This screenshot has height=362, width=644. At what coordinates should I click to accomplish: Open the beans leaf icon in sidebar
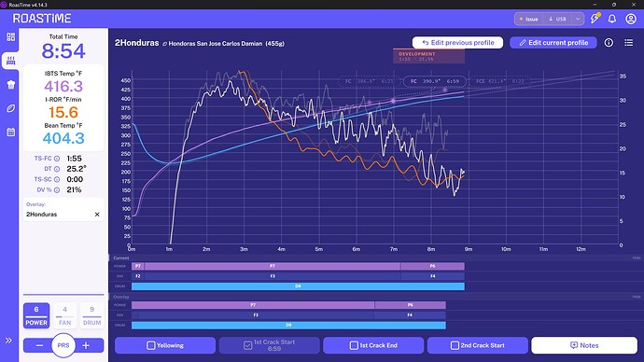[10, 108]
